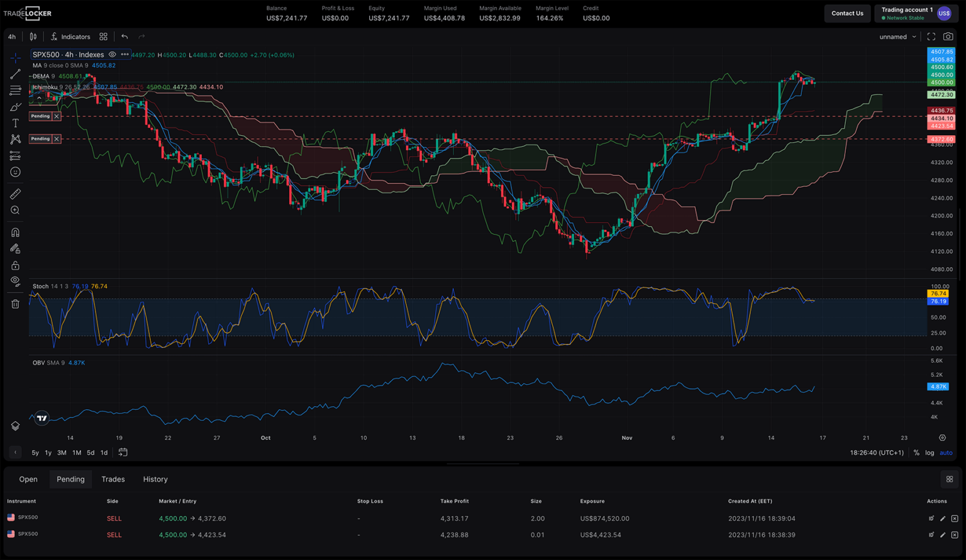Open the History tab
The width and height of the screenshot is (966, 560).
(x=155, y=479)
